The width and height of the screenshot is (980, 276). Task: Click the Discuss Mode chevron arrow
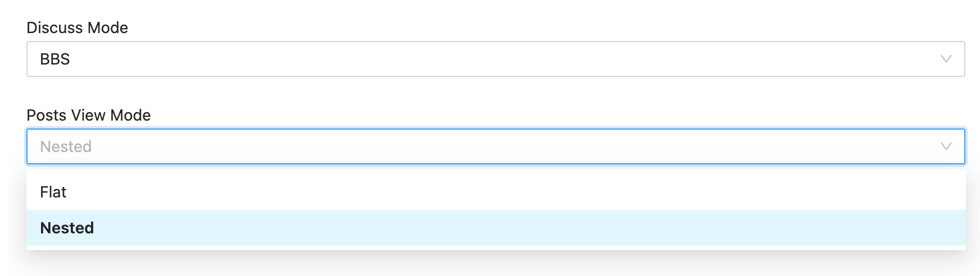(946, 59)
